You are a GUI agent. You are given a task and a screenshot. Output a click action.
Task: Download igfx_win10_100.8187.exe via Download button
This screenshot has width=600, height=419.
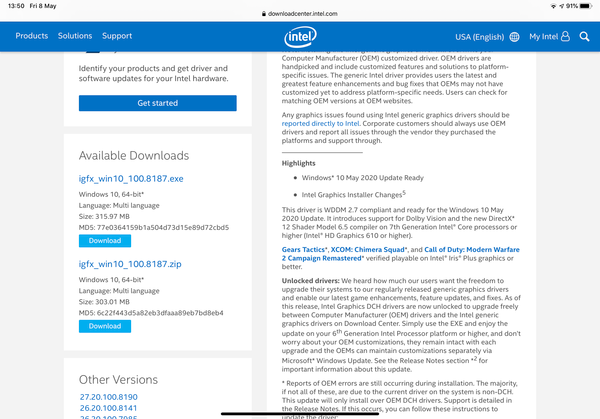105,241
